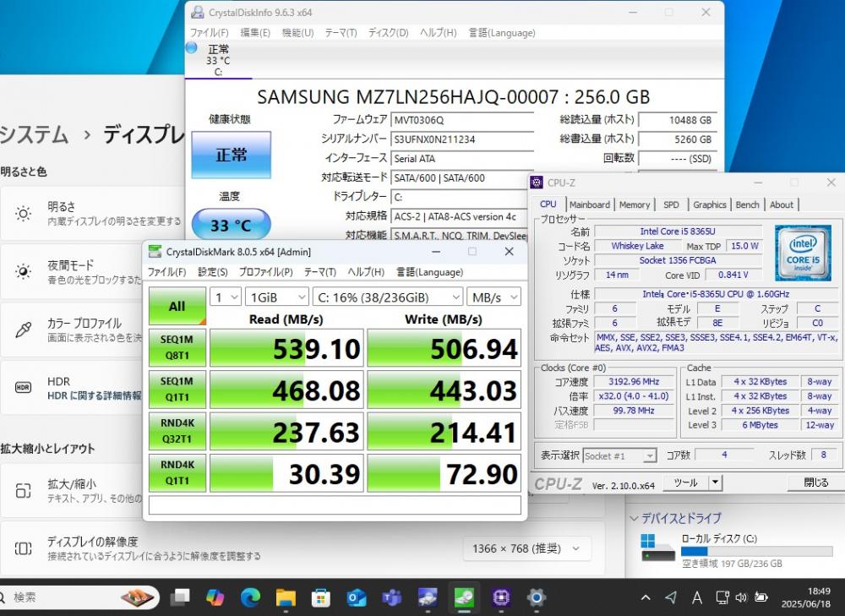Click the CrystalDiskMark title bar icon
845x616 pixels.
click(155, 251)
